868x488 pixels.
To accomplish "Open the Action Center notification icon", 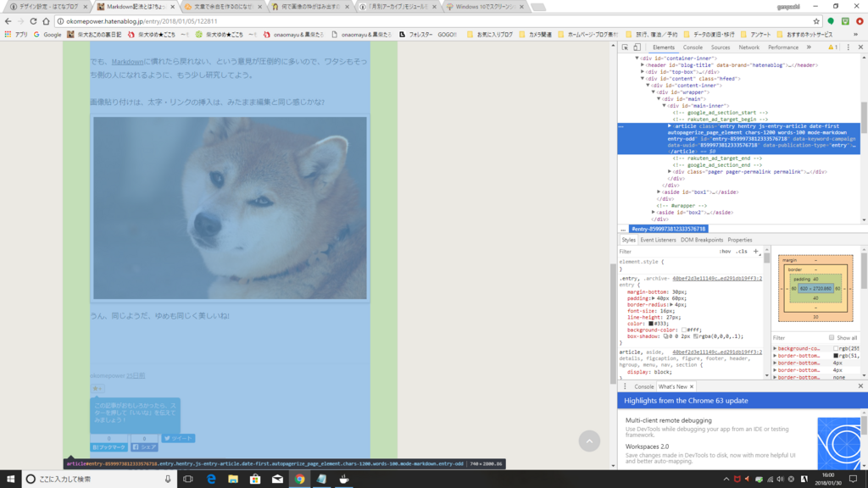I will (853, 480).
